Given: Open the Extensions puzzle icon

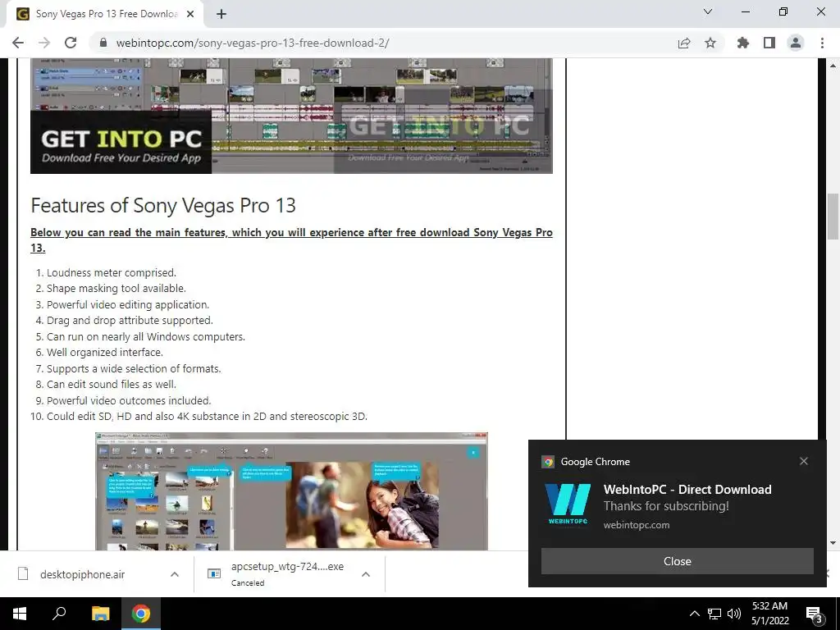Looking at the screenshot, I should tap(743, 43).
